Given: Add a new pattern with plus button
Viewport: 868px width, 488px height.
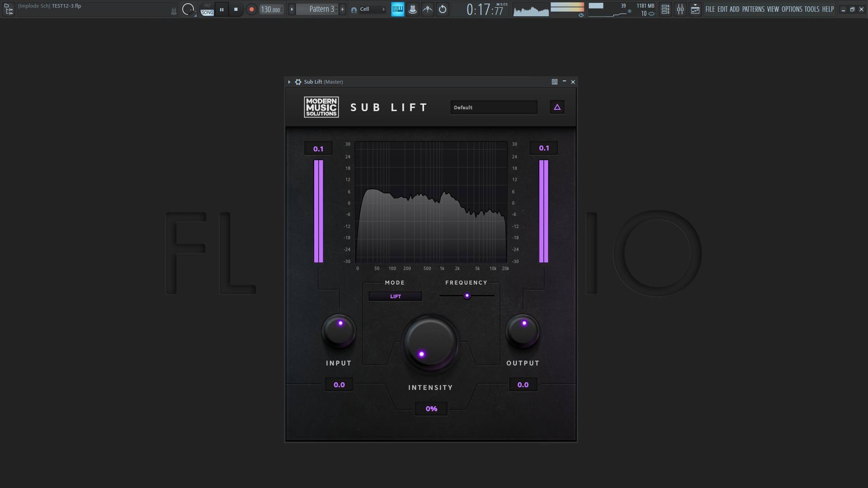Looking at the screenshot, I should pyautogui.click(x=342, y=9).
